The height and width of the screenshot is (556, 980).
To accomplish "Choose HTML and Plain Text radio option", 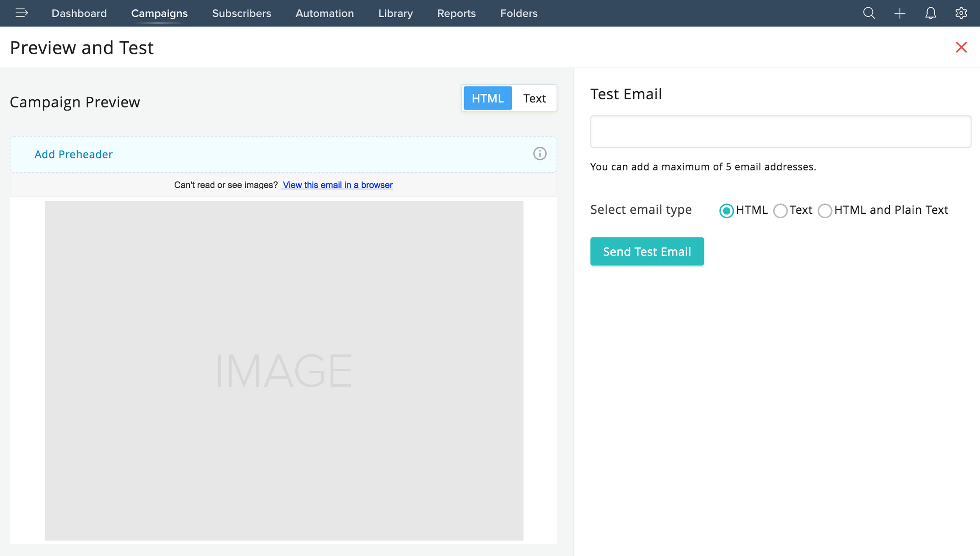I will [x=825, y=210].
